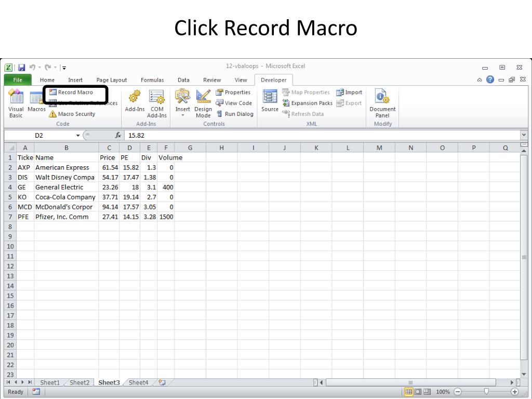Insert a new worksheet

162,382
